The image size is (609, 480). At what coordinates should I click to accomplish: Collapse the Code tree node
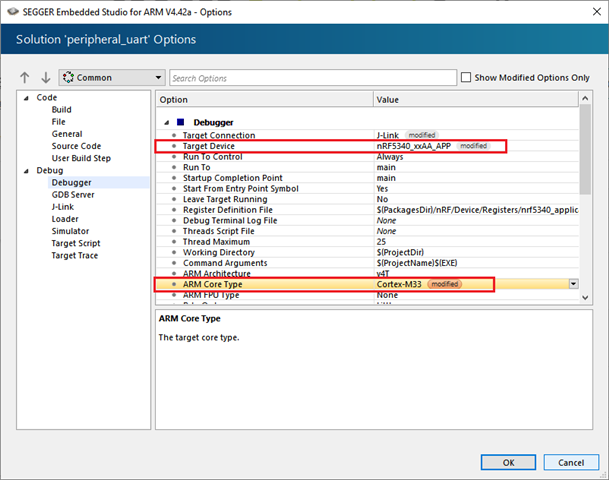point(26,98)
